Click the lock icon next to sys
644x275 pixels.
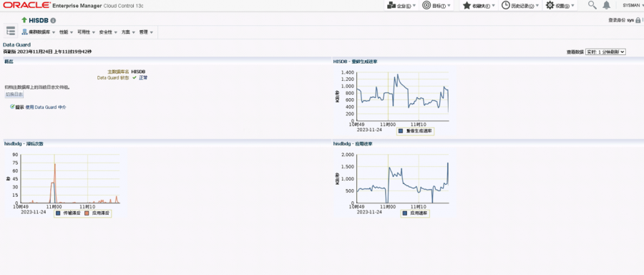[638, 20]
